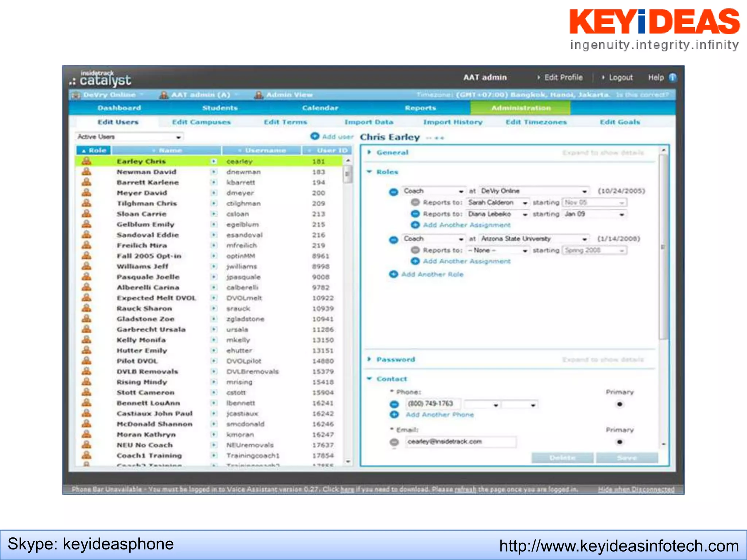
Task: Click the Hide when Disconnected link
Action: 636,489
